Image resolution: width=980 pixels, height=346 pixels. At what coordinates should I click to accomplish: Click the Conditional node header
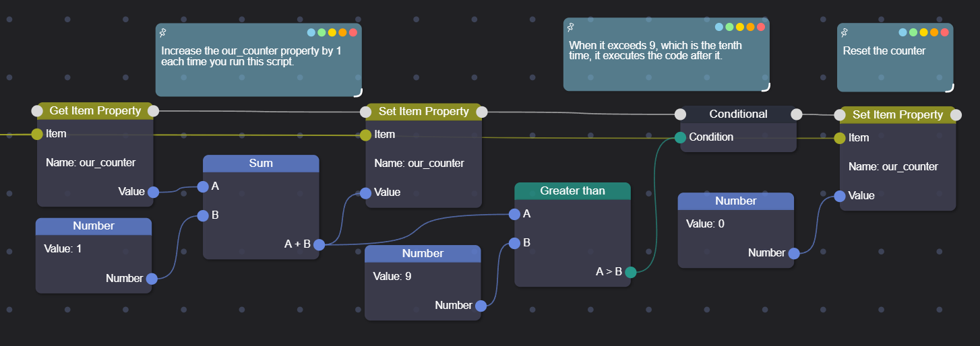(738, 114)
